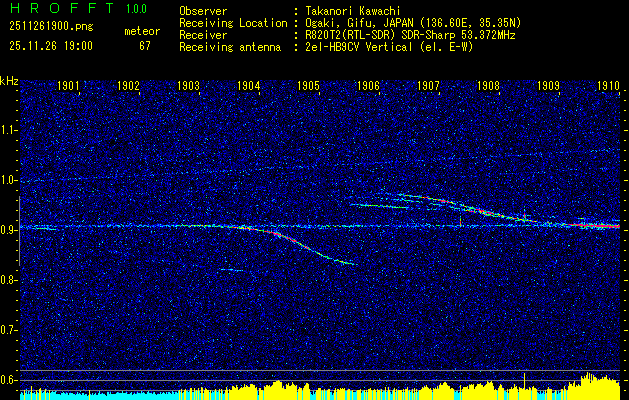
Task: Click observer name Takanori Kawachi
Action: click(352, 11)
